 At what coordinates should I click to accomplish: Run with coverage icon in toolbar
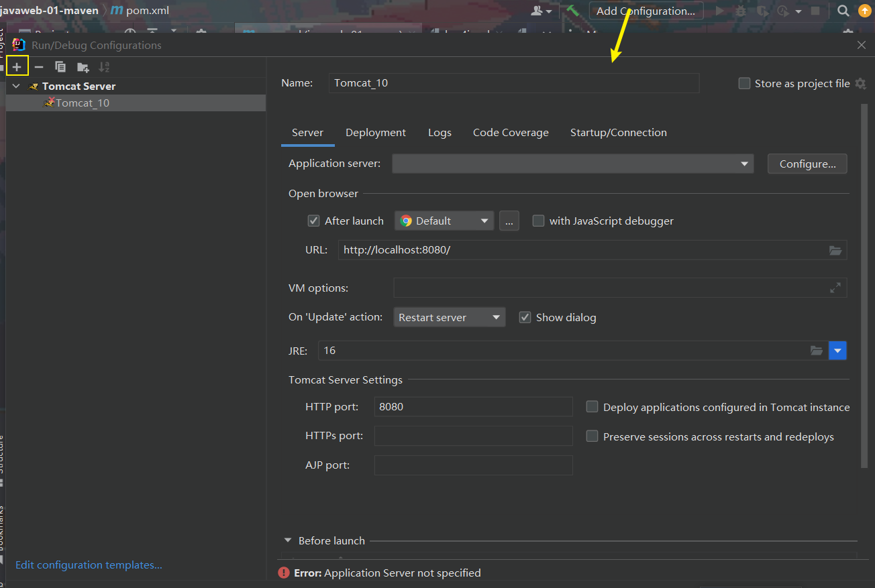click(x=762, y=11)
